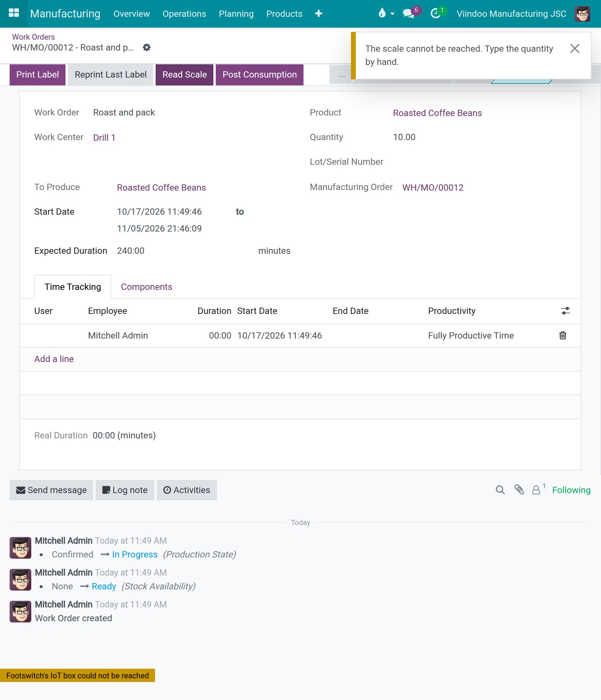Open Products menu
The image size is (601, 700).
[284, 14]
